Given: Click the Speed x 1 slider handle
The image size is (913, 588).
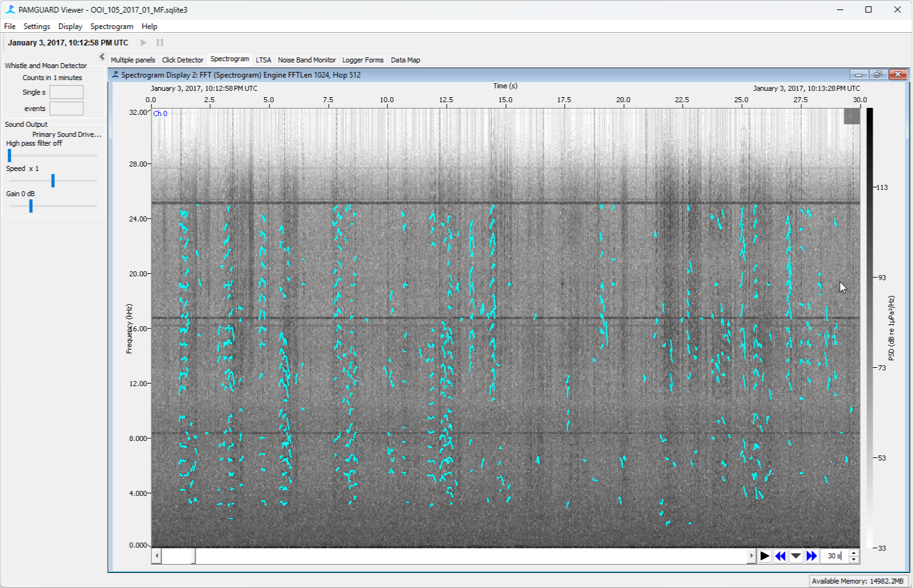Looking at the screenshot, I should point(53,180).
